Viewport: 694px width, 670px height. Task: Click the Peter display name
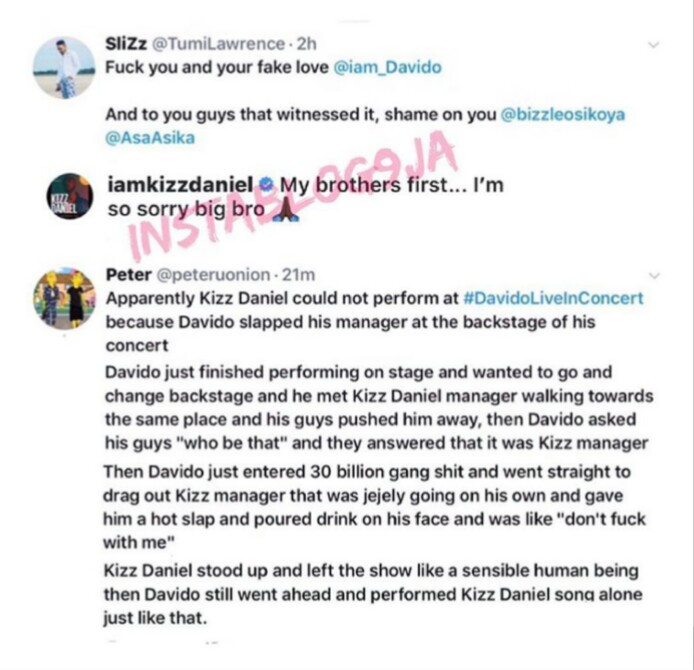coord(129,275)
